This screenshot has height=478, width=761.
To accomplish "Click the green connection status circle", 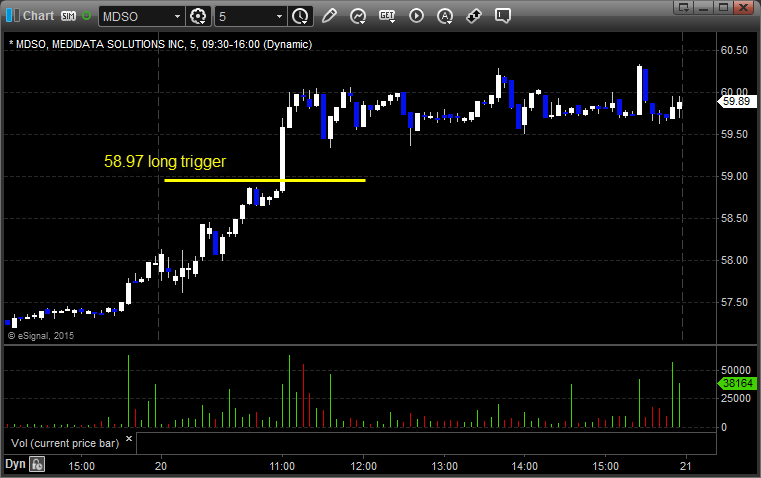I will point(87,16).
